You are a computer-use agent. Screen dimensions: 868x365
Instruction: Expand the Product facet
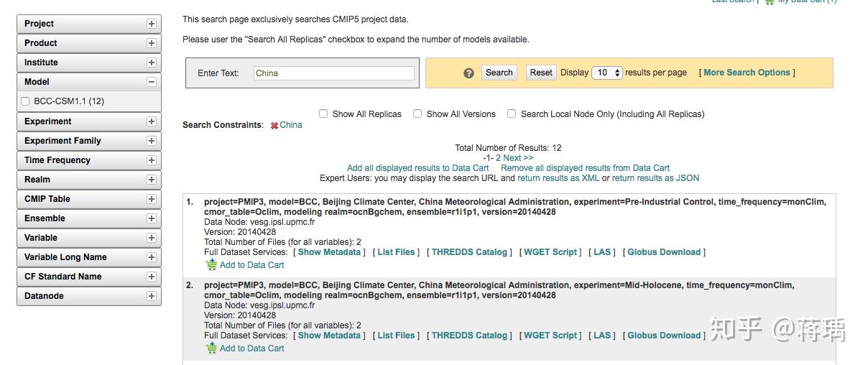(x=152, y=43)
